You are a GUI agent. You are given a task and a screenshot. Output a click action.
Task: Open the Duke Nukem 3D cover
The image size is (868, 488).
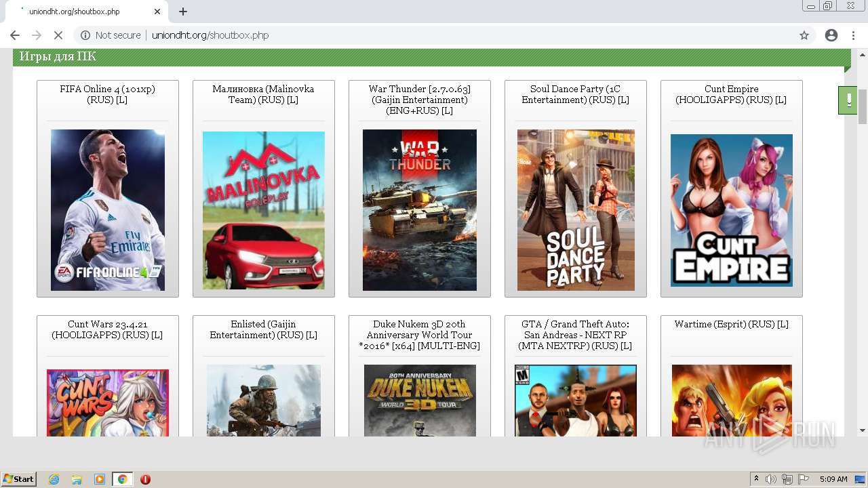[420, 401]
